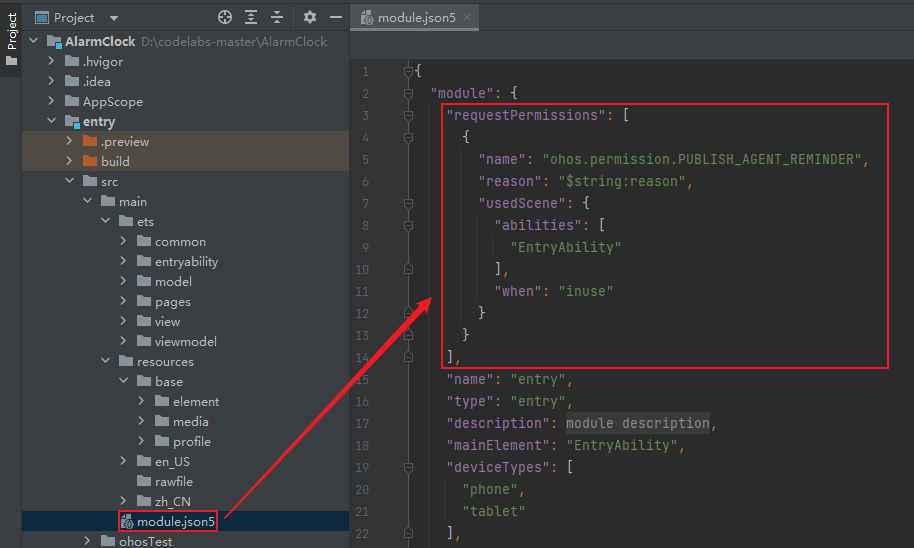Expand the entryability folder

point(123,261)
